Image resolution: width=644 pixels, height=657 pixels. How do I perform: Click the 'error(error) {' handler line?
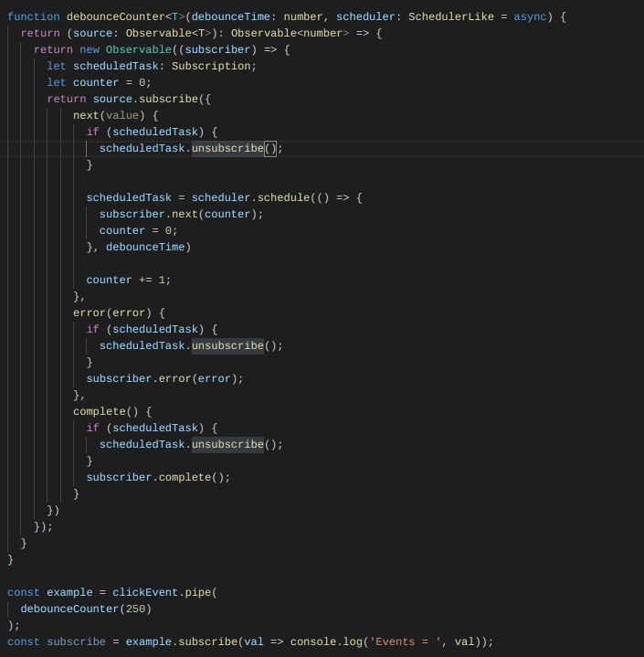[119, 313]
